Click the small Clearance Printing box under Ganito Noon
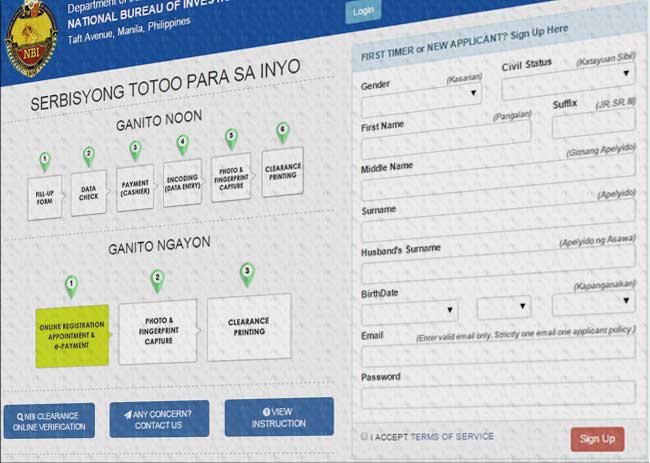The width and height of the screenshot is (650, 463). point(283,171)
